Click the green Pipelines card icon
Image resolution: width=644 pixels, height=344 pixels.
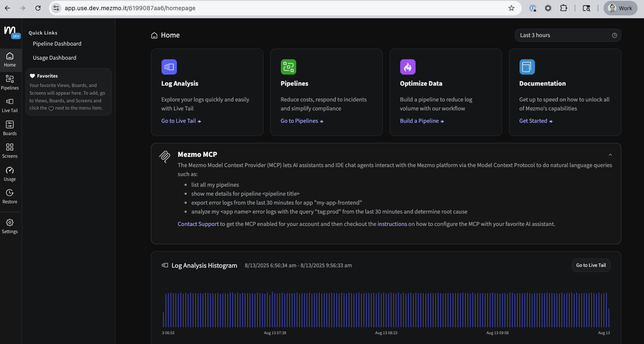pyautogui.click(x=289, y=67)
